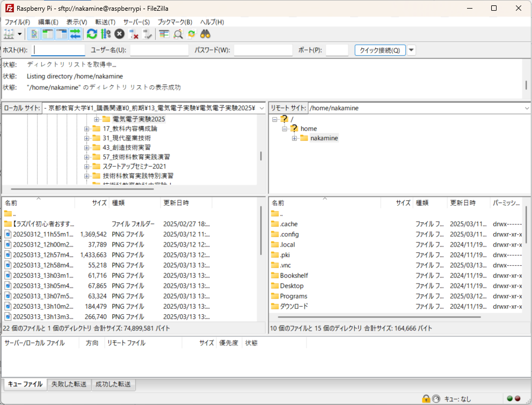The width and height of the screenshot is (532, 405).
Task: Open the ブックマーク(B) menu
Action: pyautogui.click(x=174, y=22)
